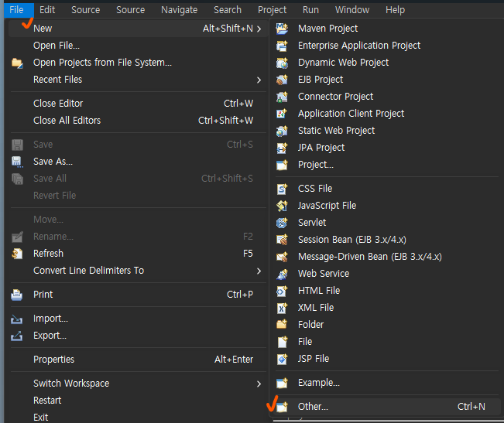Image resolution: width=504 pixels, height=423 pixels.
Task: Expand the Convert Line Delimiters To arrow
Action: 259,271
